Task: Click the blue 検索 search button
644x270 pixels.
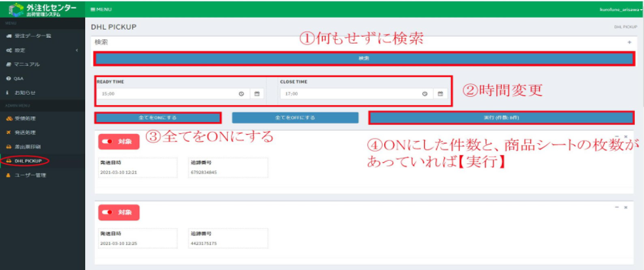Action: 364,59
